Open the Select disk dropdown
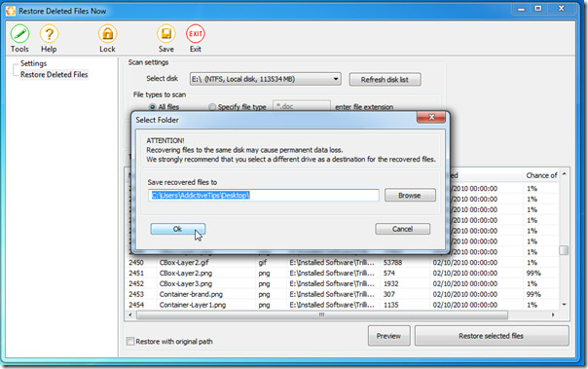This screenshot has height=369, width=588. [x=266, y=79]
